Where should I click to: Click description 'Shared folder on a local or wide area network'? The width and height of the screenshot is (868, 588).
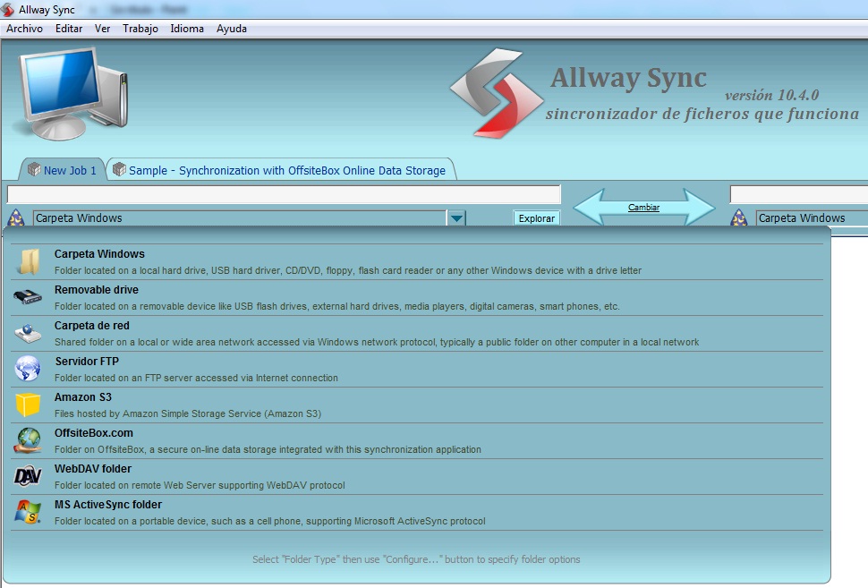pos(377,342)
